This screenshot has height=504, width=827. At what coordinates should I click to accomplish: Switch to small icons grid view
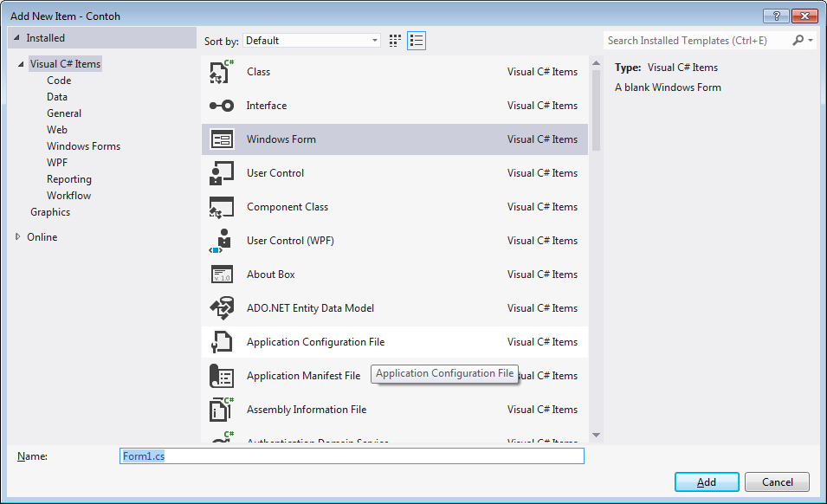pos(395,41)
